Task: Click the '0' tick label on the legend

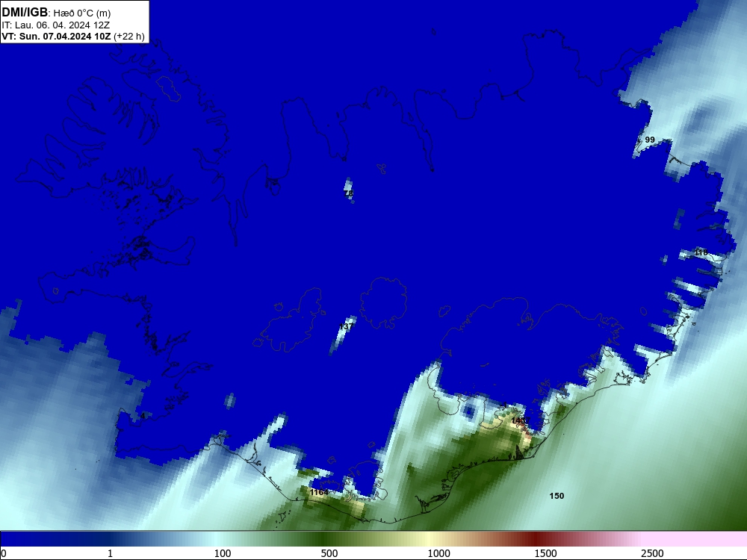Action: (x=4, y=553)
